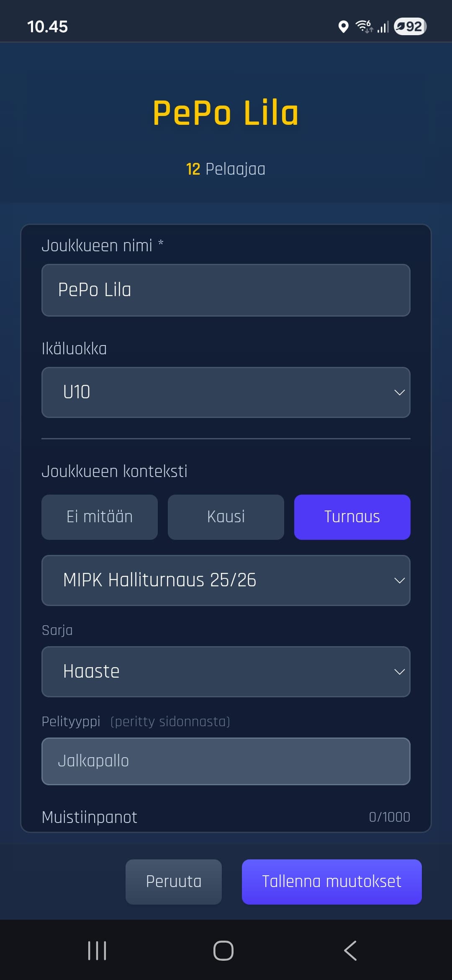This screenshot has width=452, height=980.
Task: Tap the clock showing 10.45
Action: pos(47,26)
